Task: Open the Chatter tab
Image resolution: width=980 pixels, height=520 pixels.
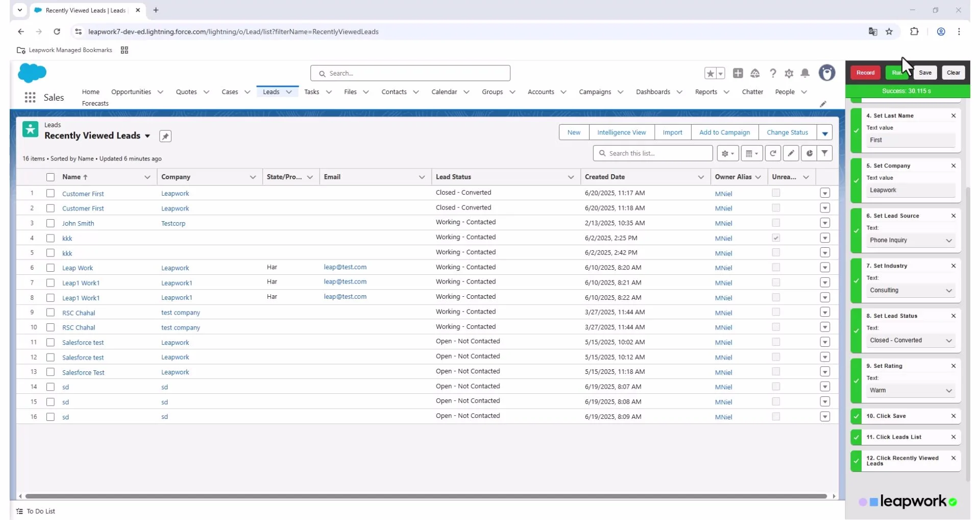Action: 752,92
